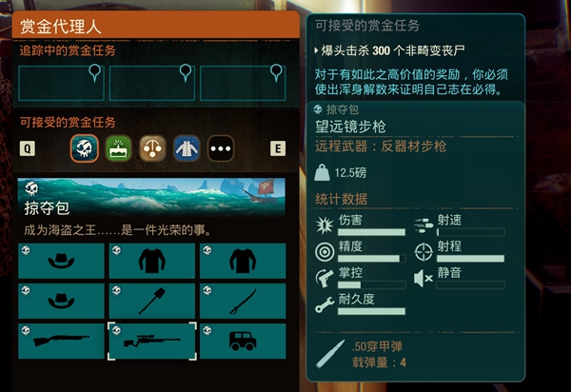Expand the 爆头击杀 300 bounty task arrow
The image size is (571, 392).
tap(316, 50)
